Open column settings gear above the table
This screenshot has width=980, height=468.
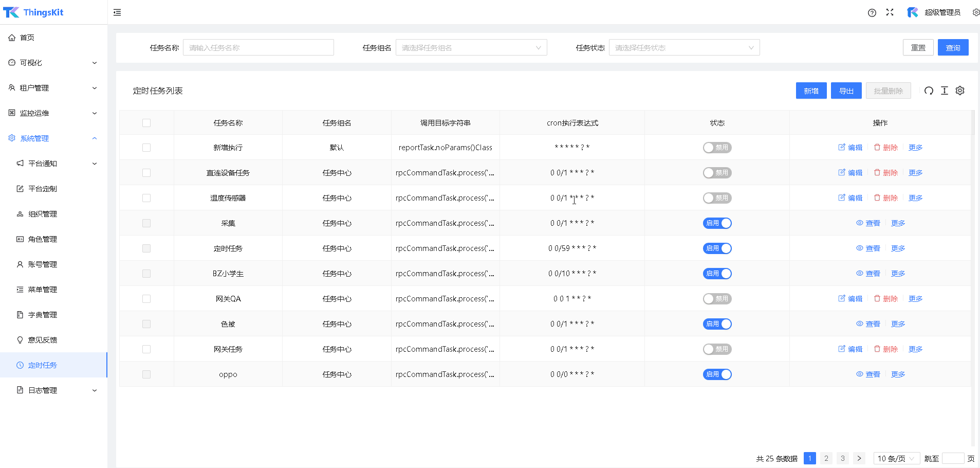coord(959,91)
